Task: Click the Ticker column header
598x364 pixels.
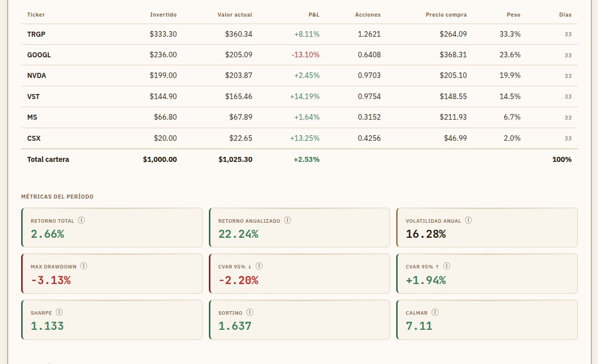Action: 36,15
